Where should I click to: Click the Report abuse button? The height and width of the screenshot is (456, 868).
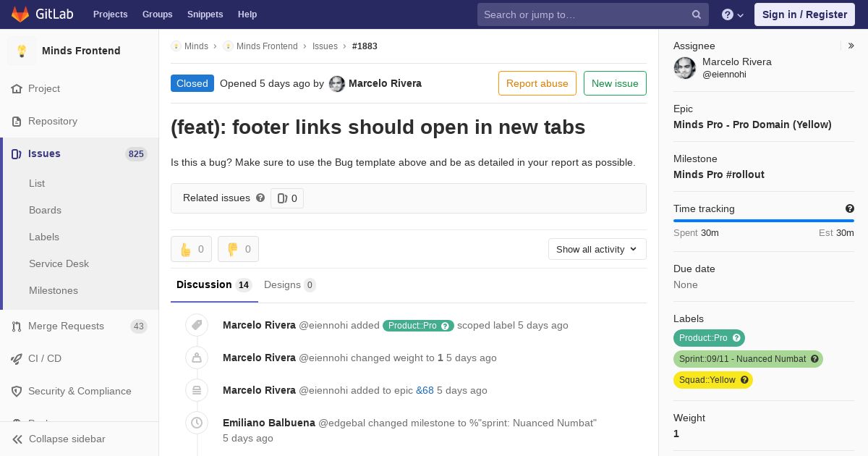pos(537,83)
